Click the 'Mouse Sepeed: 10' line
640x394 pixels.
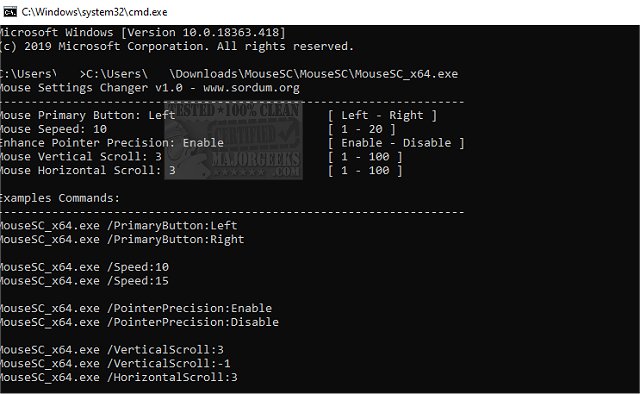pyautogui.click(x=53, y=129)
